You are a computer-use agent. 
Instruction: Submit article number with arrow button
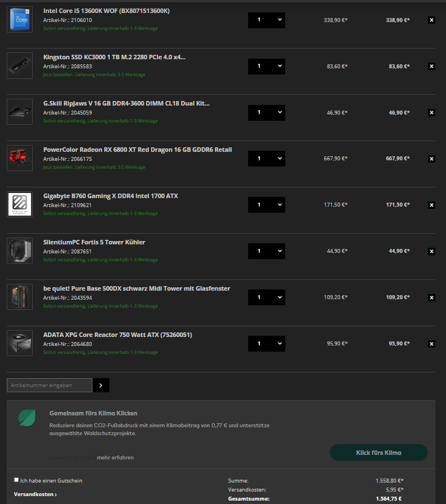pyautogui.click(x=101, y=385)
